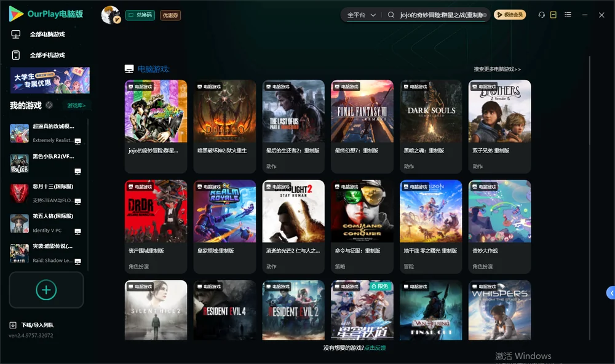Click the 优惠券 coupon button
Screen dimensions: 615x364
point(170,15)
